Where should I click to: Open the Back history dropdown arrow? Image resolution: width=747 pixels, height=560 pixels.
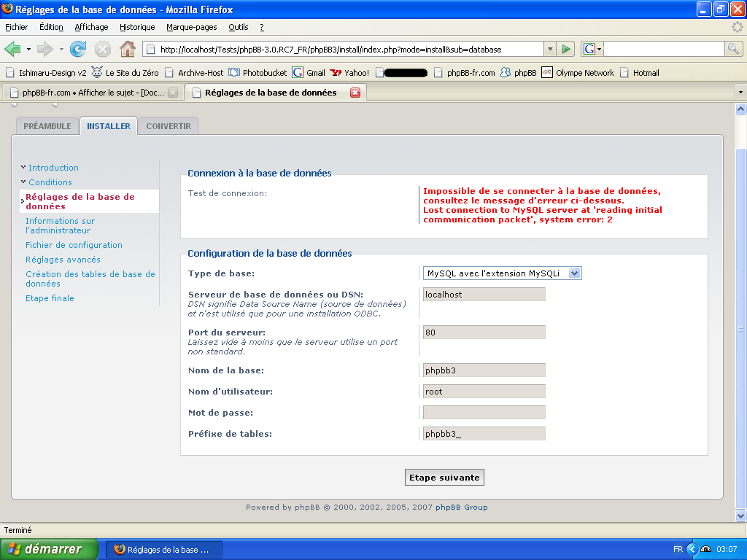[28, 49]
